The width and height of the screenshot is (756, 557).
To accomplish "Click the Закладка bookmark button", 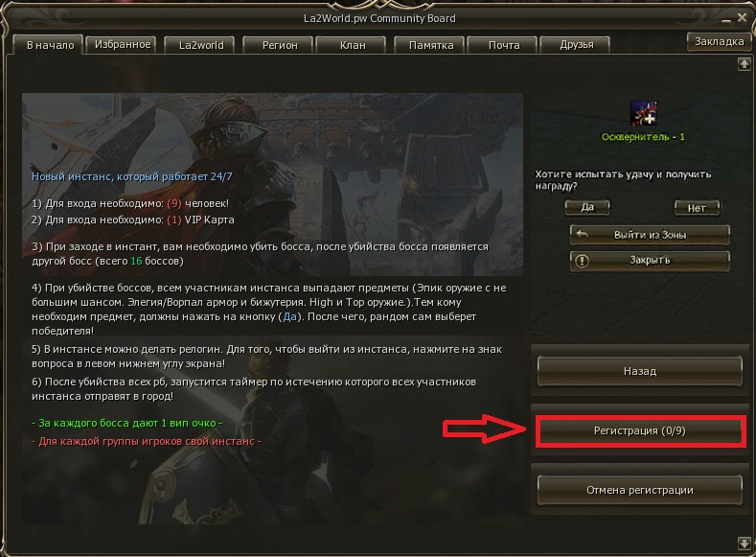I will click(x=719, y=42).
